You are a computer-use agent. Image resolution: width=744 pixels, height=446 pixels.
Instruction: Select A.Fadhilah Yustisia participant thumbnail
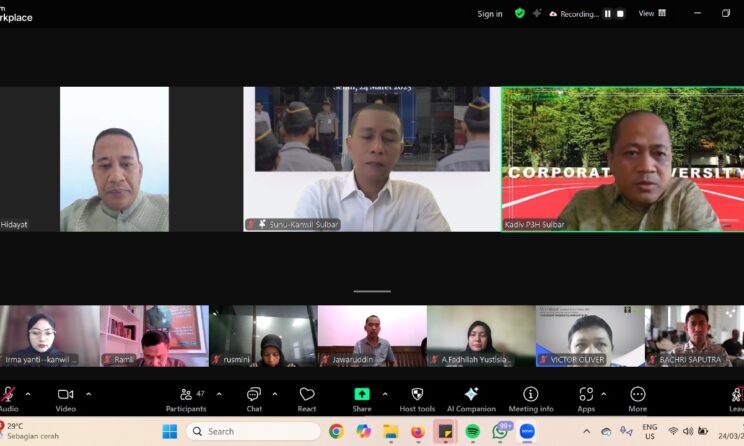tap(481, 336)
